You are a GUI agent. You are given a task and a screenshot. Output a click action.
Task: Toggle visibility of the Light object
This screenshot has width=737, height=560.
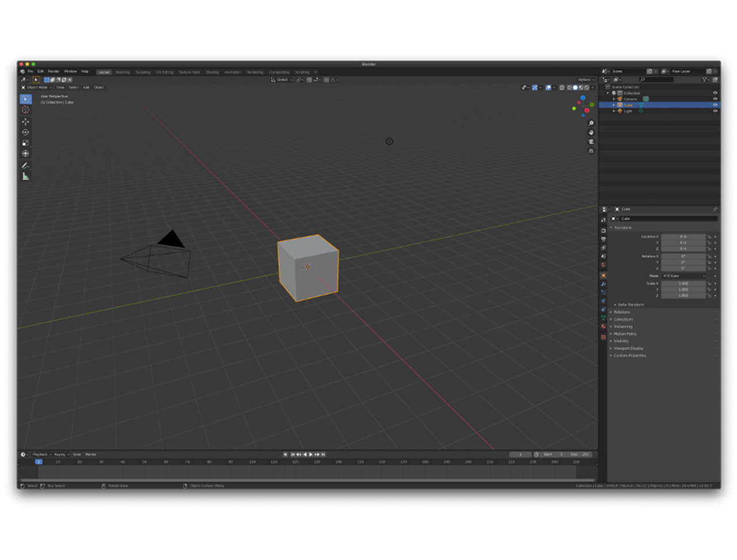(715, 111)
